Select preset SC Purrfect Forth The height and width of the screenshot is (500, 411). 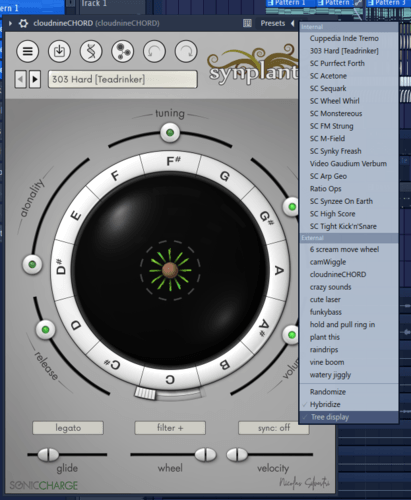pyautogui.click(x=349, y=63)
